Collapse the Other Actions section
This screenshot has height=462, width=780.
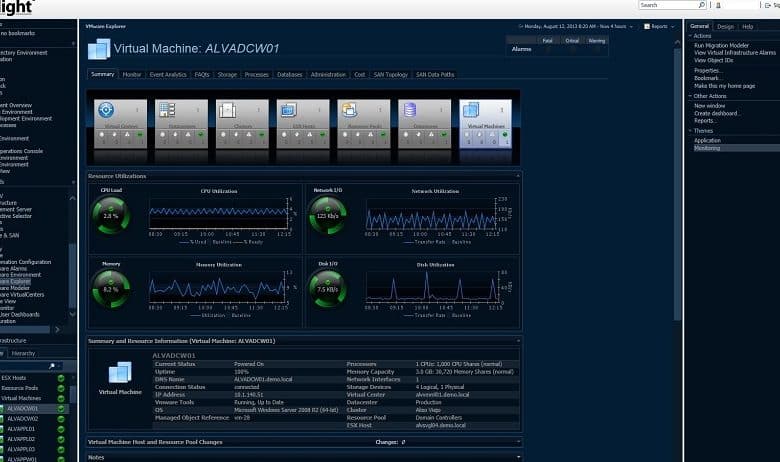click(690, 96)
